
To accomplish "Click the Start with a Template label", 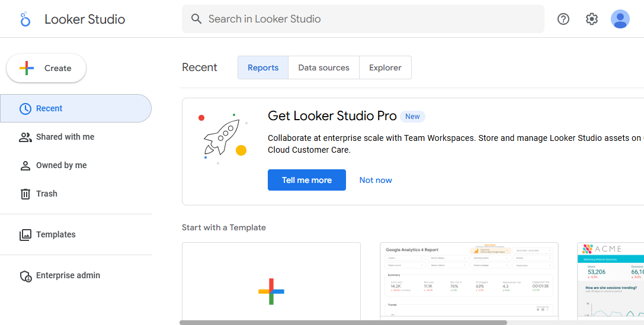I will point(224,227).
